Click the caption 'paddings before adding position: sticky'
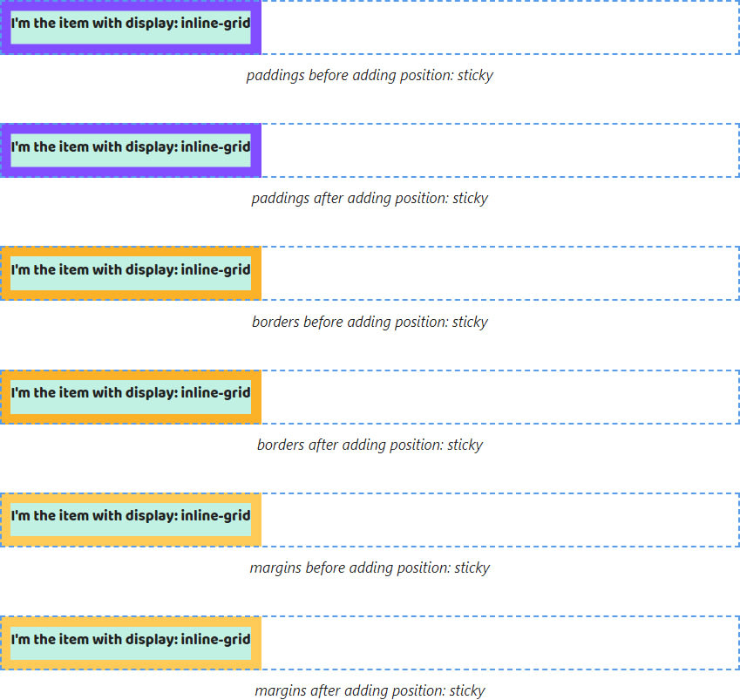 [x=370, y=76]
